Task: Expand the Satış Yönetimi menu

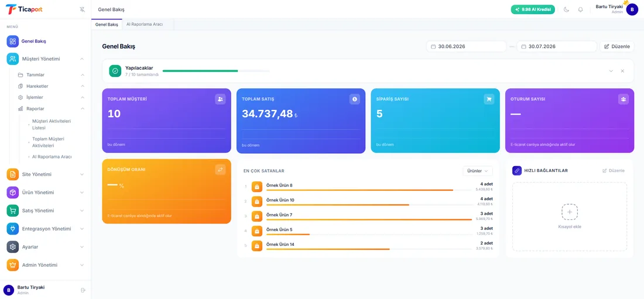Action: coord(82,211)
